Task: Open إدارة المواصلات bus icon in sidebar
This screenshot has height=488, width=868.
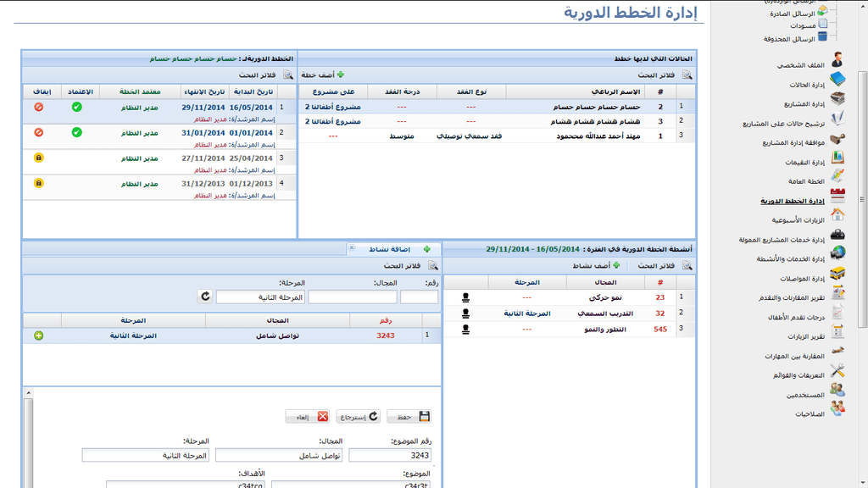Action: click(837, 278)
